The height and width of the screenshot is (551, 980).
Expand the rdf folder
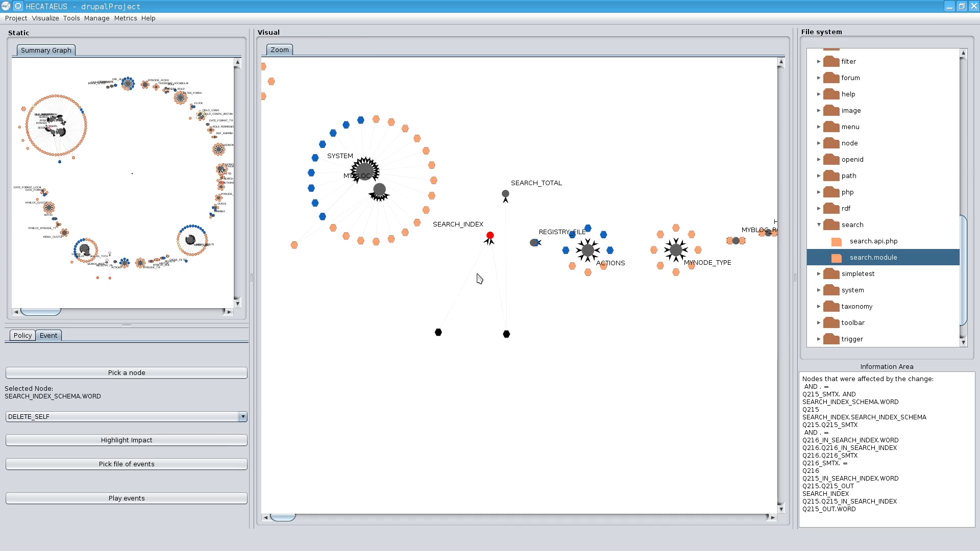tap(819, 208)
